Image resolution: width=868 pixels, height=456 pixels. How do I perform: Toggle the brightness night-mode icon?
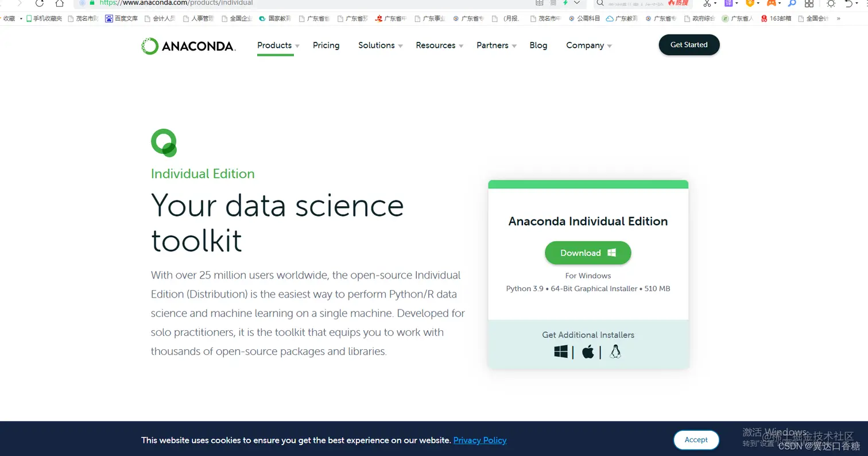click(831, 3)
